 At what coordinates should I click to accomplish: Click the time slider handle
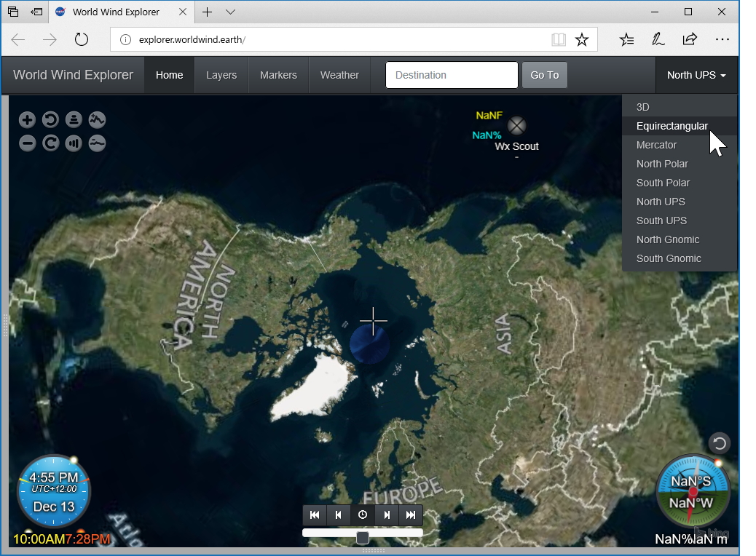pyautogui.click(x=363, y=537)
